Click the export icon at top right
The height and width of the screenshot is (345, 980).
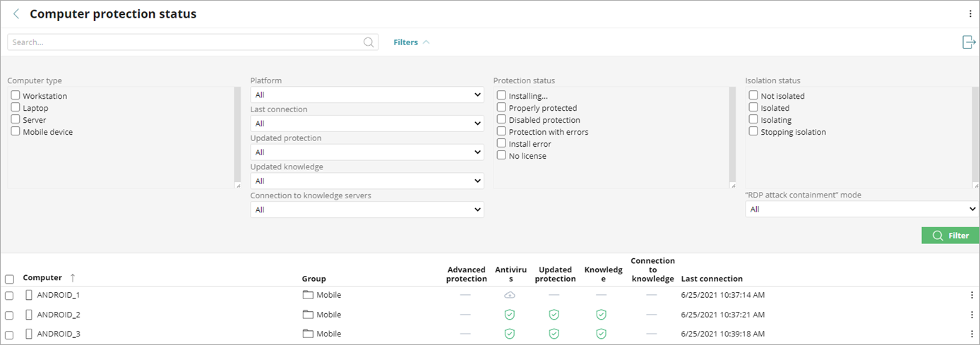969,42
